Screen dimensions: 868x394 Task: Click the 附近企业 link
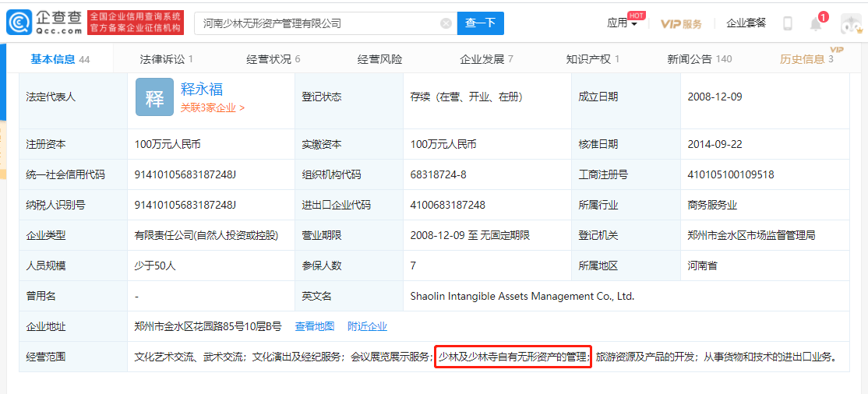pyautogui.click(x=368, y=326)
